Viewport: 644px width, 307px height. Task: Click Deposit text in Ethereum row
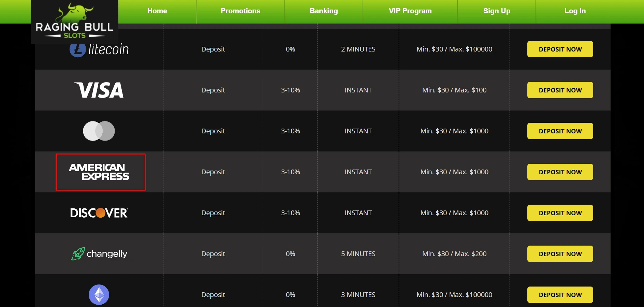[x=213, y=295]
